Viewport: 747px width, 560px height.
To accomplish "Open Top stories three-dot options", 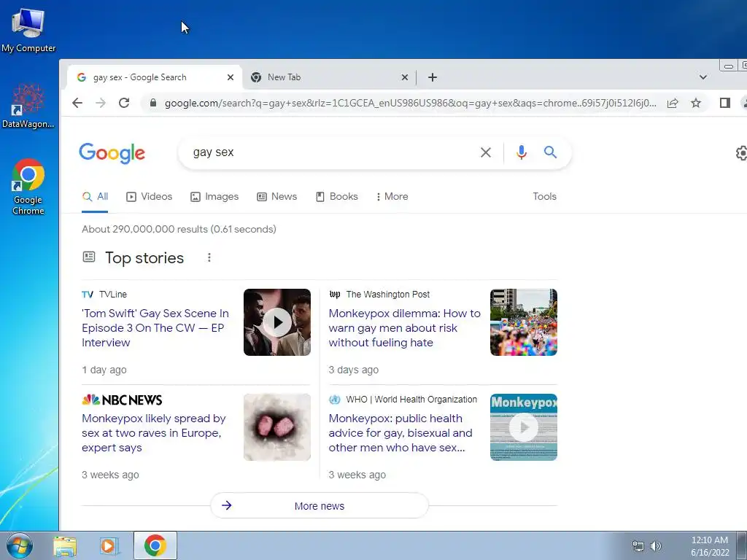I will (x=209, y=257).
